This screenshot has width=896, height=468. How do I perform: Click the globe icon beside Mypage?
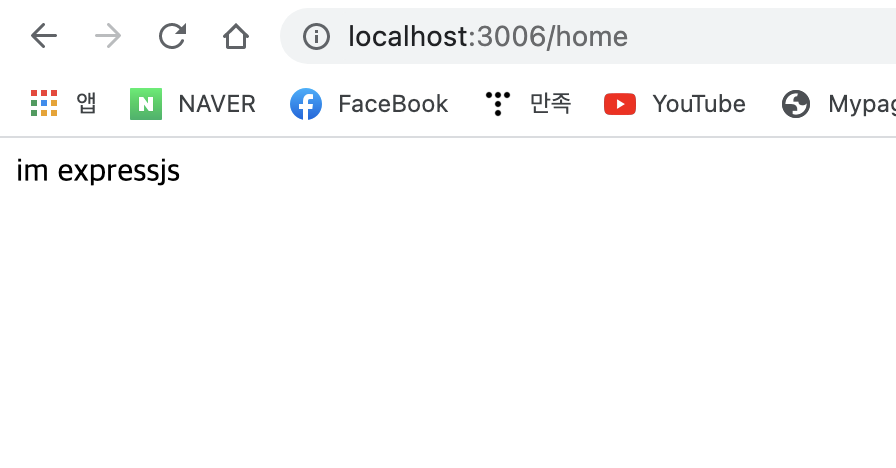pos(796,104)
